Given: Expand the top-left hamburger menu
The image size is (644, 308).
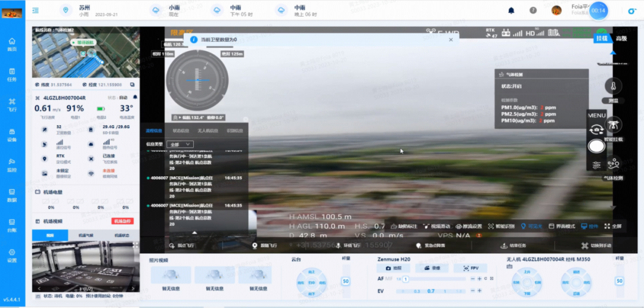Looking at the screenshot, I should tap(36, 10).
